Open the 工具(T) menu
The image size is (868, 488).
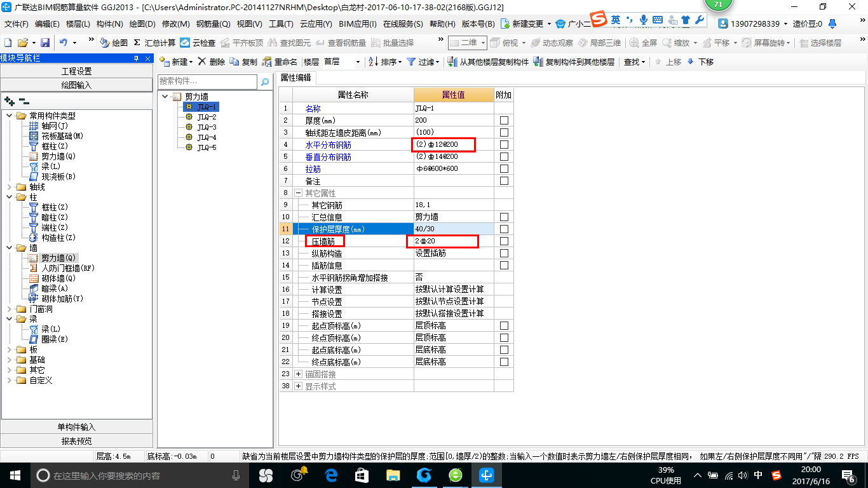tap(280, 24)
